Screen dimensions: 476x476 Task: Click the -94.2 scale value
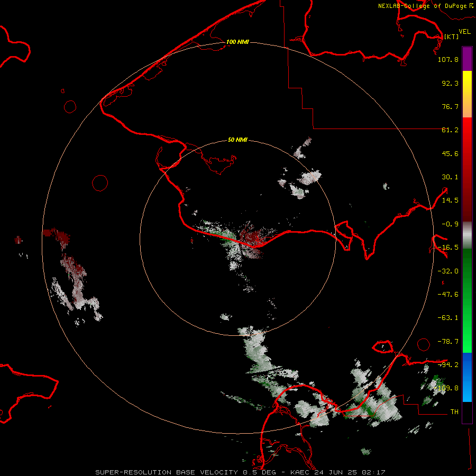pos(448,364)
